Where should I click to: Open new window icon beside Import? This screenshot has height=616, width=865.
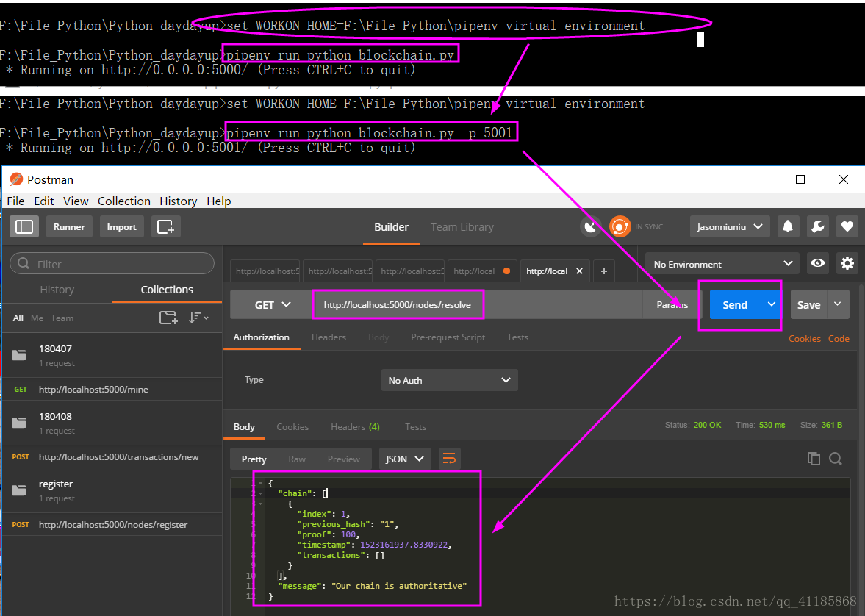165,227
